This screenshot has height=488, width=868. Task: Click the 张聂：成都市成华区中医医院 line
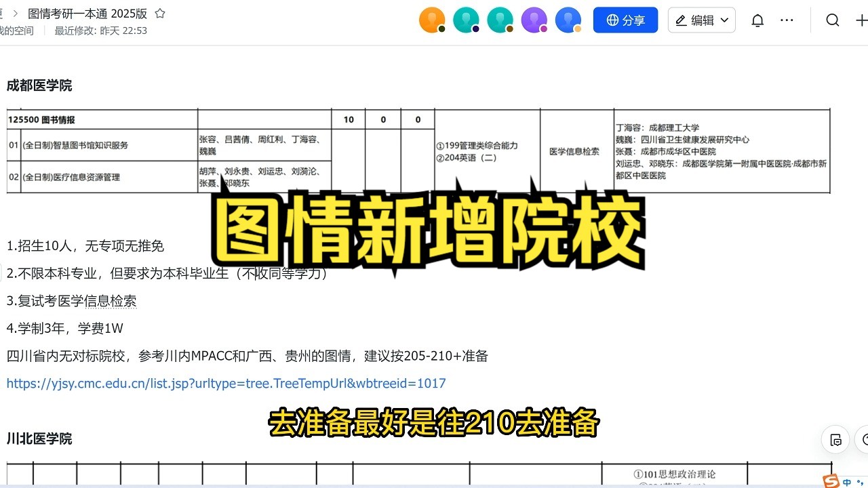(666, 152)
